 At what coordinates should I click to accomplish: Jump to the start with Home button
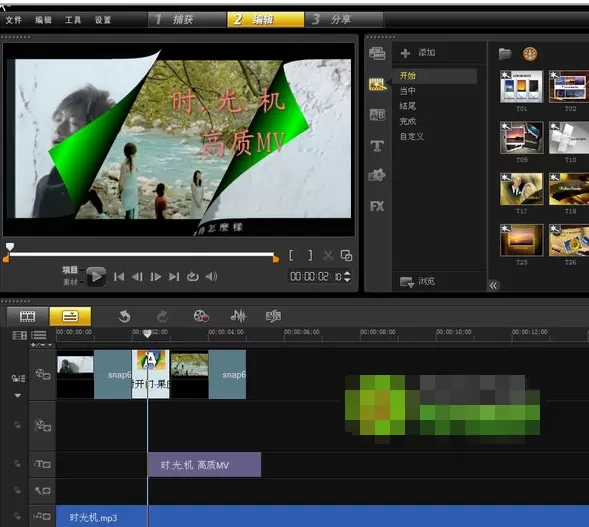[119, 277]
